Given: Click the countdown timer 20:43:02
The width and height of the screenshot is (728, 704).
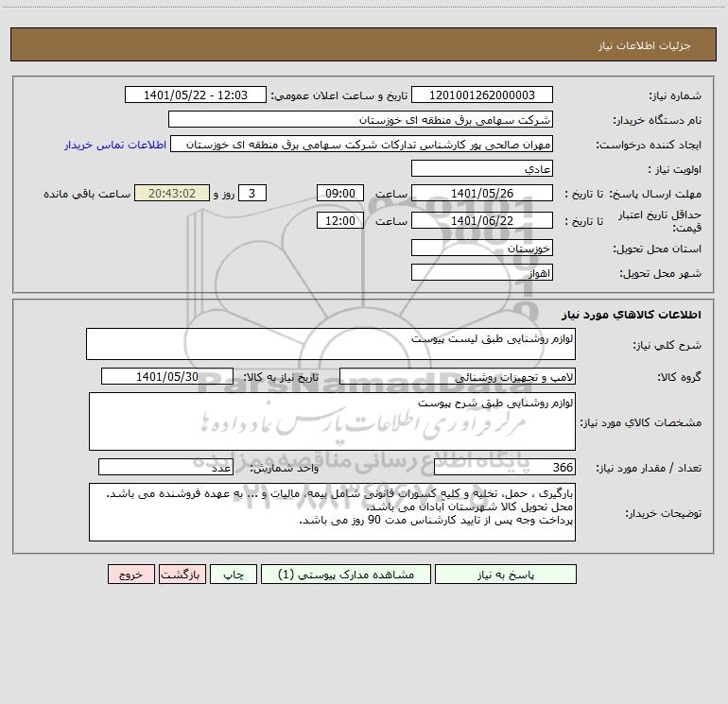Looking at the screenshot, I should pos(172,193).
